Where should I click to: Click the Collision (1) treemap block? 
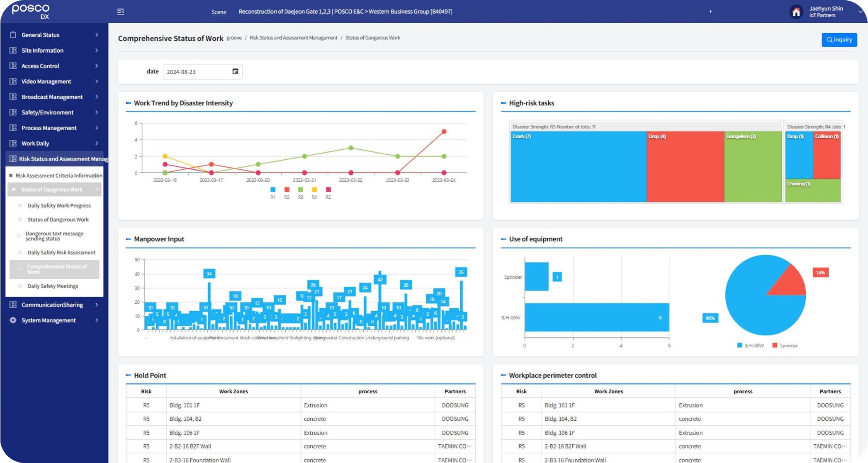point(827,155)
